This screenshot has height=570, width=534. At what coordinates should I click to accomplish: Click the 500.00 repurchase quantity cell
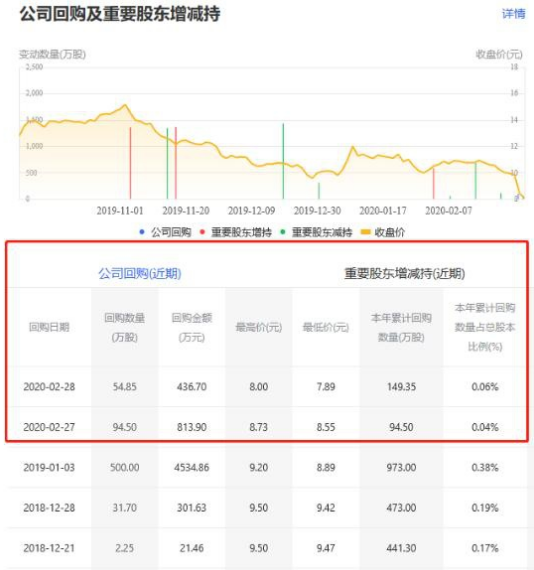[125, 467]
